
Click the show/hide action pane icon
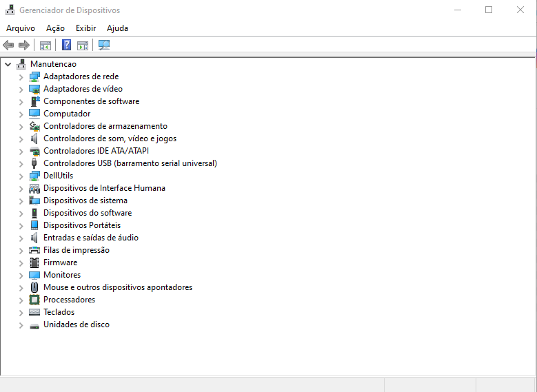point(83,45)
